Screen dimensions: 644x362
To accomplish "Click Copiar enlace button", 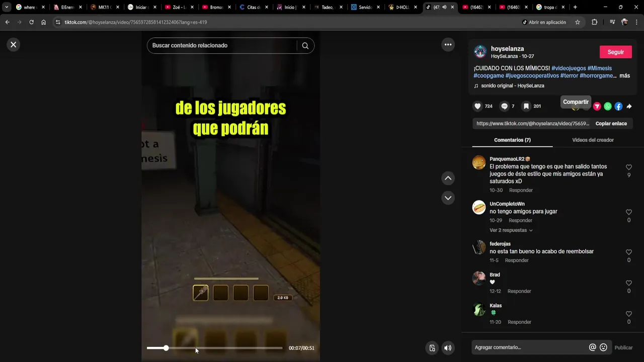I will click(x=611, y=124).
